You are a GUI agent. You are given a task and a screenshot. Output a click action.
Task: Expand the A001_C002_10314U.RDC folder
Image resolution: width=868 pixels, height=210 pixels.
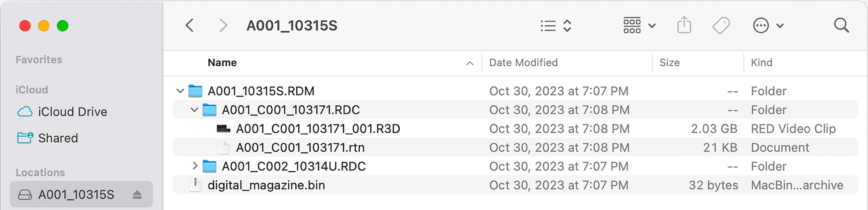pyautogui.click(x=194, y=166)
